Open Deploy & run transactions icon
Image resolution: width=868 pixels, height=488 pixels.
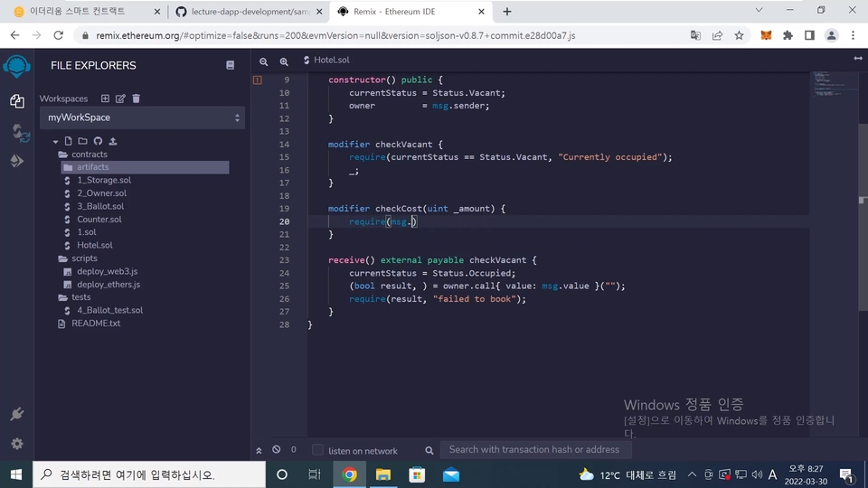tap(16, 161)
